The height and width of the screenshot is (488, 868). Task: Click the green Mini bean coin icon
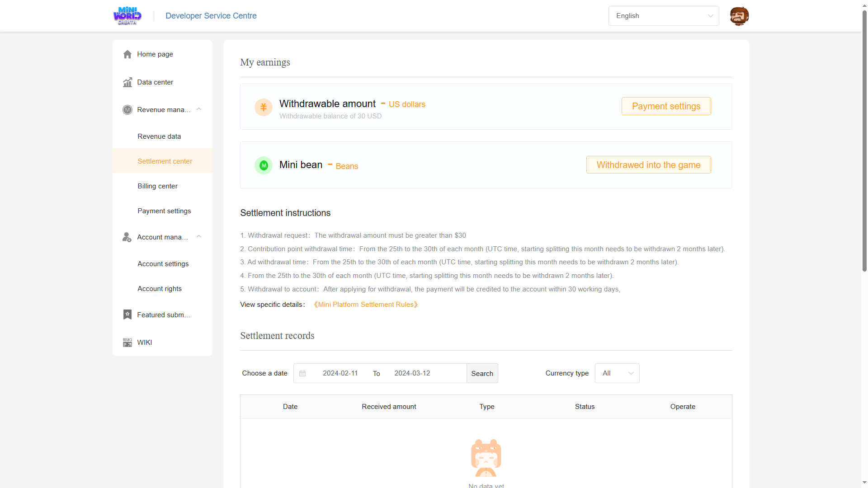(264, 165)
